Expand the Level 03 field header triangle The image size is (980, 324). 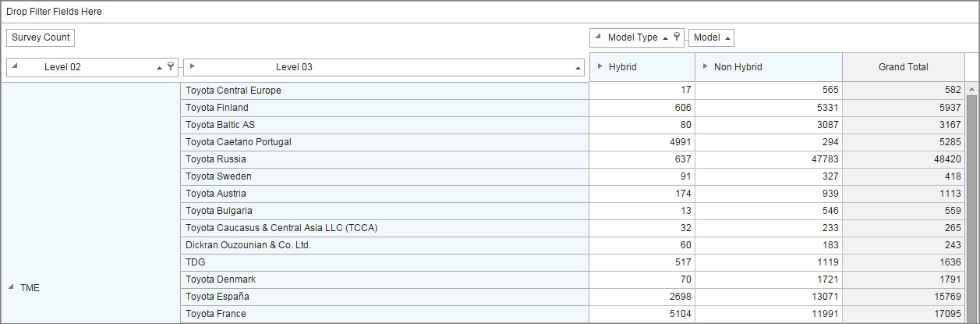pyautogui.click(x=193, y=66)
